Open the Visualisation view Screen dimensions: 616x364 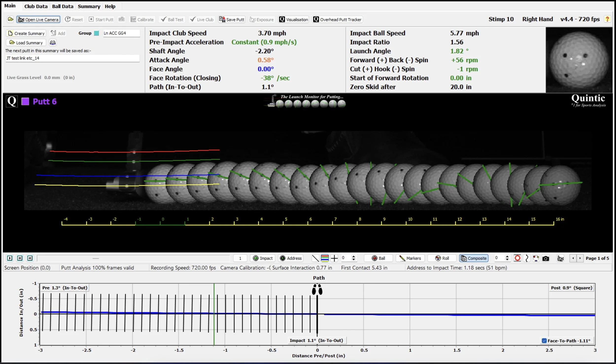point(293,19)
